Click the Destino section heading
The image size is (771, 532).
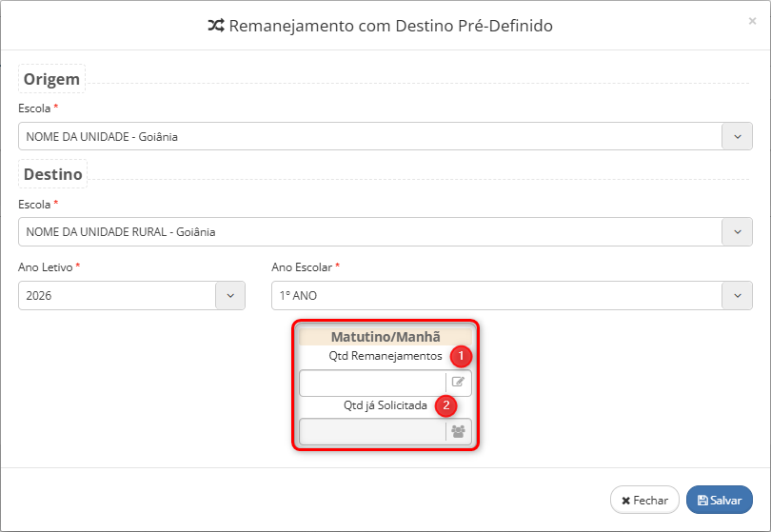(52, 174)
